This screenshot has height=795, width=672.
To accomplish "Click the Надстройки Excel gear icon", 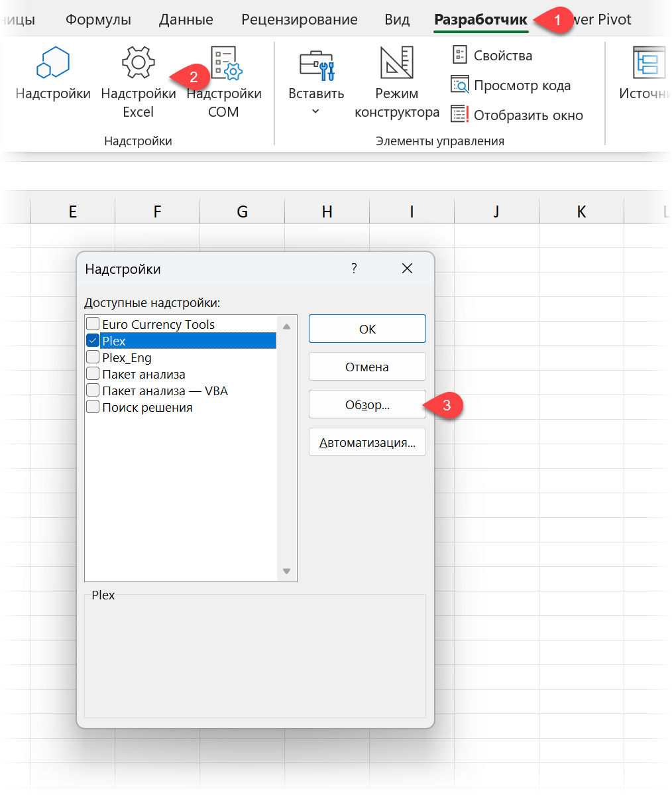I will click(138, 63).
